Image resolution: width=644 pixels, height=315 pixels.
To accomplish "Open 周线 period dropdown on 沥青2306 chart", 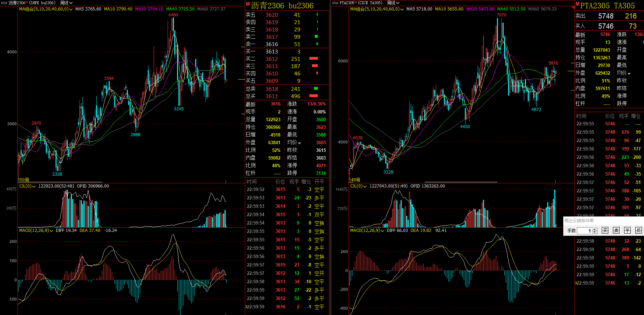I will coord(66,3).
